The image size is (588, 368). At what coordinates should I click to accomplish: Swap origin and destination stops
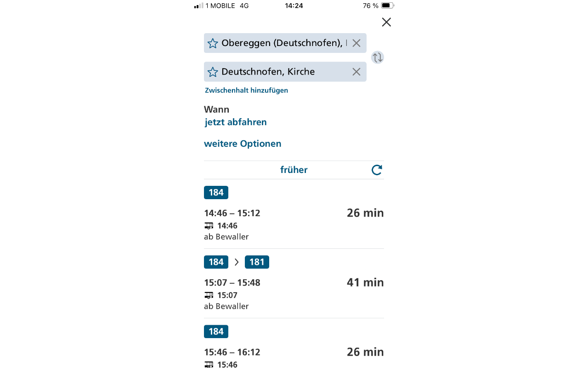point(377,57)
